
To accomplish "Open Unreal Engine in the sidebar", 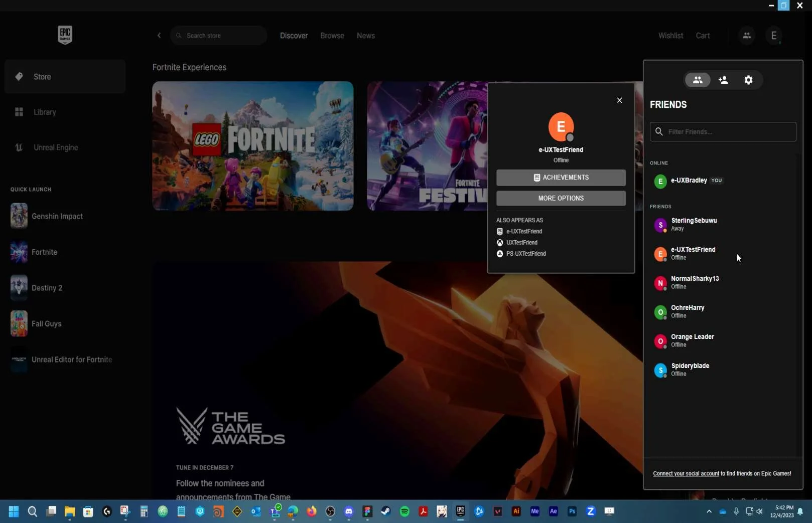I will coord(65,147).
